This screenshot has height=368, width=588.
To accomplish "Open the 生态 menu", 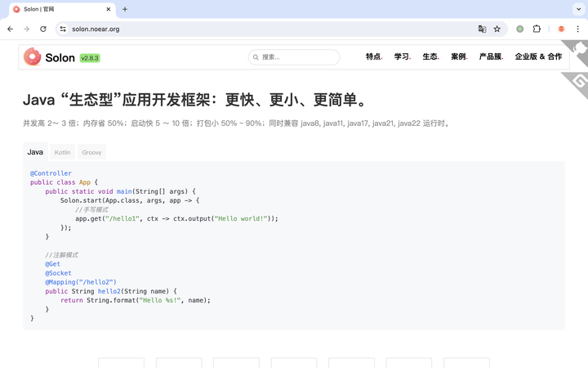I will tap(430, 56).
